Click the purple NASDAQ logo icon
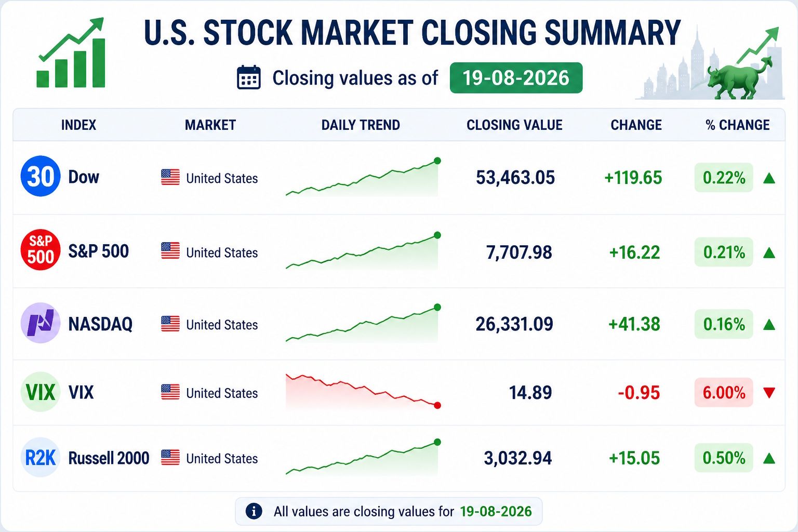Screen dimensions: 798x532 (41, 323)
